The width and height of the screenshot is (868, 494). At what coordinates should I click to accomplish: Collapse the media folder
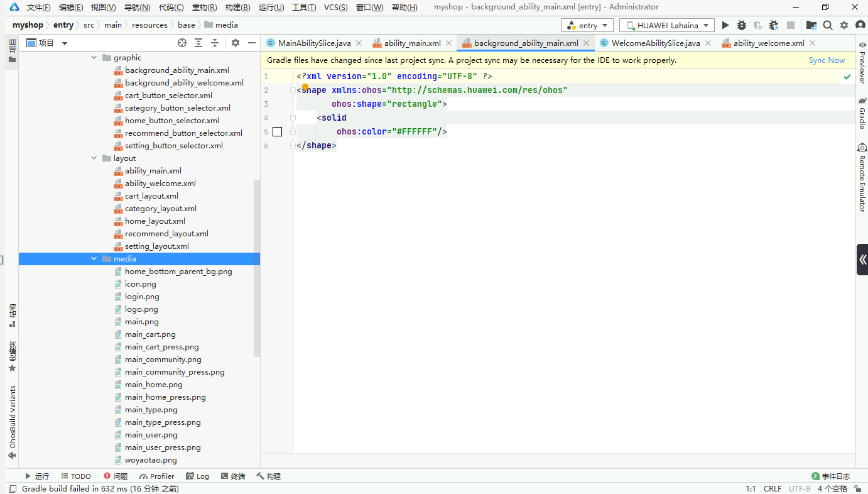pyautogui.click(x=94, y=259)
